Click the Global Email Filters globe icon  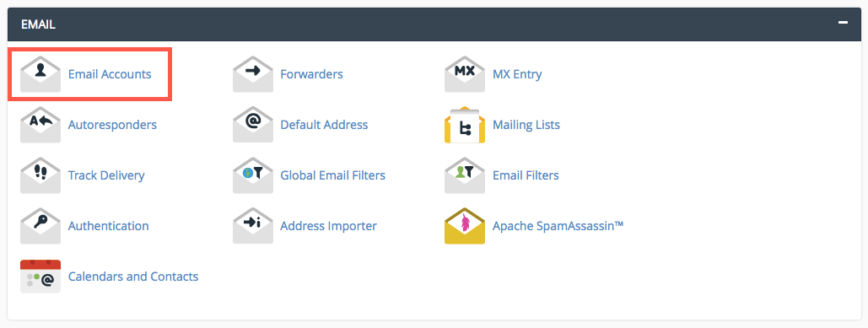pos(253,175)
